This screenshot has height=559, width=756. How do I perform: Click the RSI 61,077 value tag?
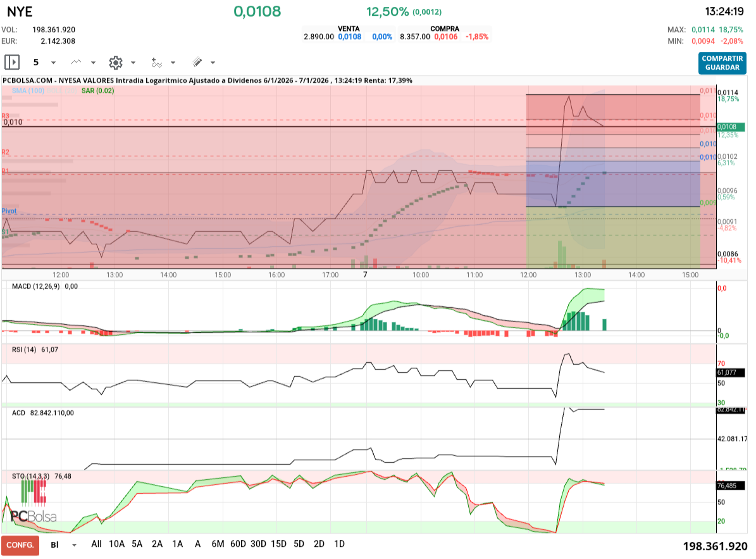[731, 372]
